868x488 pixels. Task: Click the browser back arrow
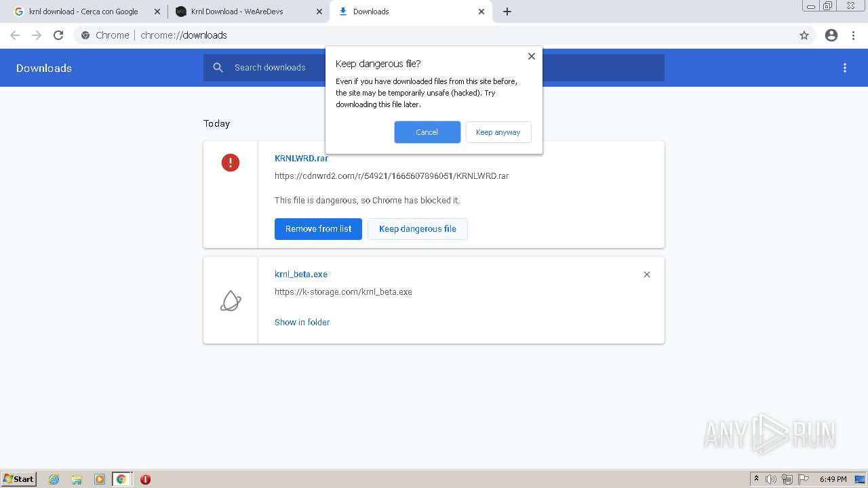tap(15, 35)
